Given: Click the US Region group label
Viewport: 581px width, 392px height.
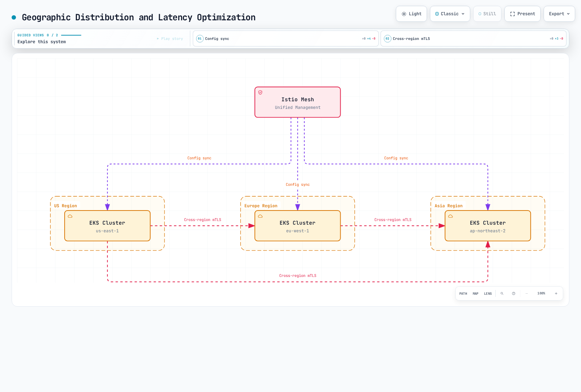Looking at the screenshot, I should point(66,206).
